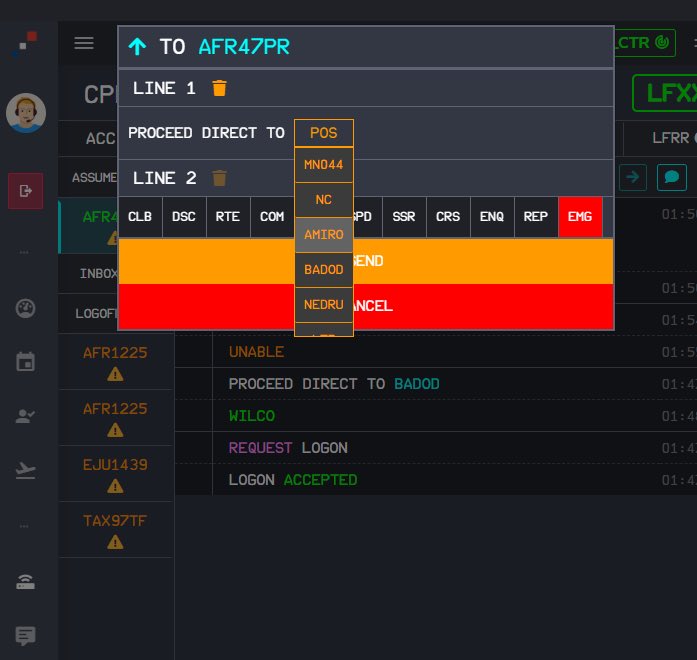Screen dimensions: 697x660
Task: Switch to CRS message category
Action: pos(448,217)
